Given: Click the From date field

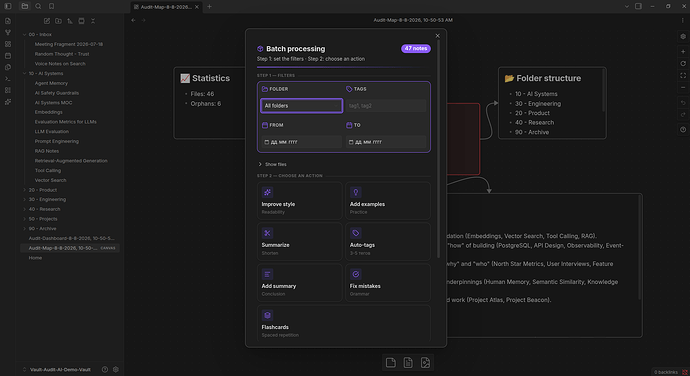Looking at the screenshot, I should click(x=301, y=142).
